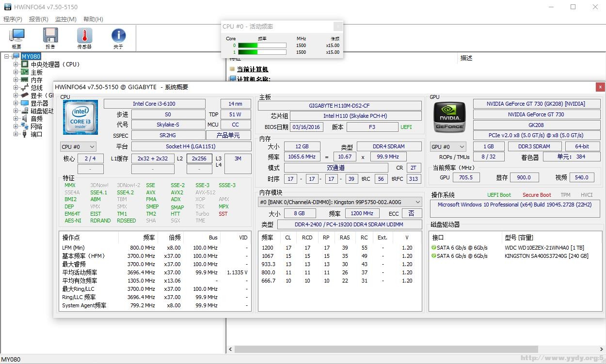606x364 pixels.
Task: Expand the 音频 tree node
Action: click(16, 118)
